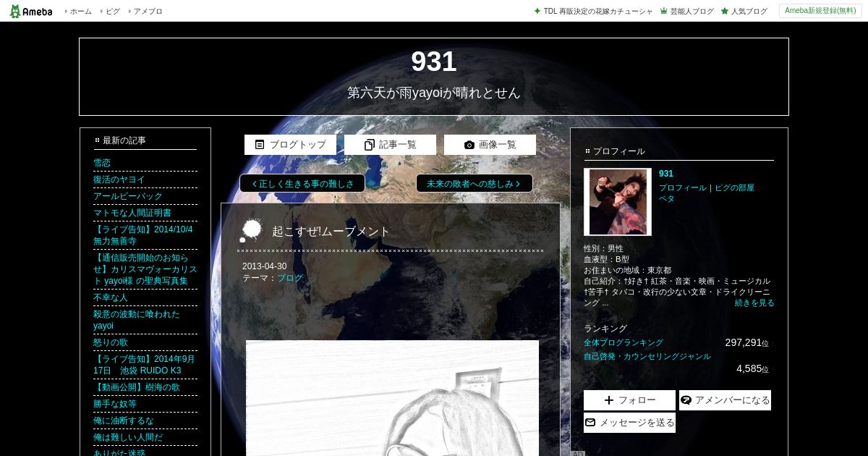Click the camera icon on 画像一覧
This screenshot has width=868, height=456.
469,145
